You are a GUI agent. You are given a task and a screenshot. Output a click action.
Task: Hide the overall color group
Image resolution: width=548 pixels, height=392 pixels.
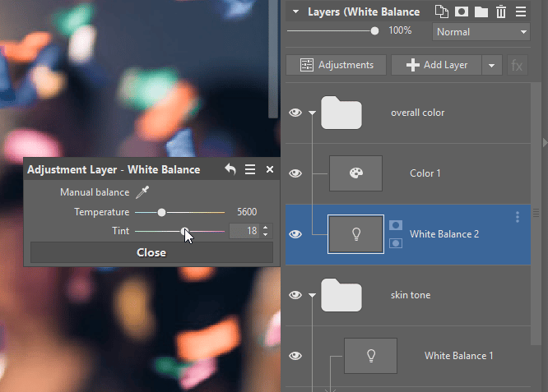(x=295, y=113)
